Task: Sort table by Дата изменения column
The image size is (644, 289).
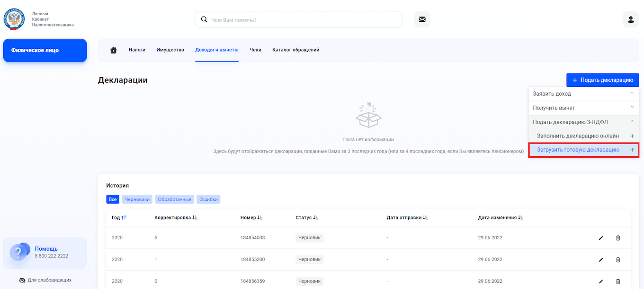Action: [x=500, y=218]
